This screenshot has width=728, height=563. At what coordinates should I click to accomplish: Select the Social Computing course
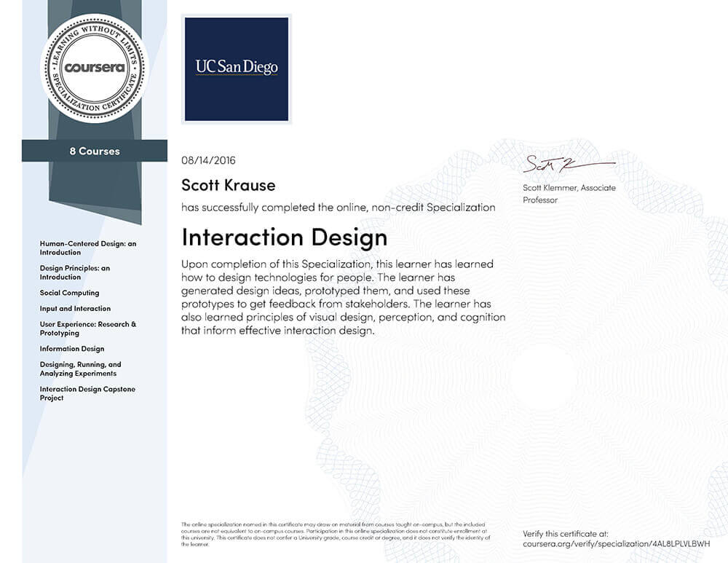click(x=70, y=293)
